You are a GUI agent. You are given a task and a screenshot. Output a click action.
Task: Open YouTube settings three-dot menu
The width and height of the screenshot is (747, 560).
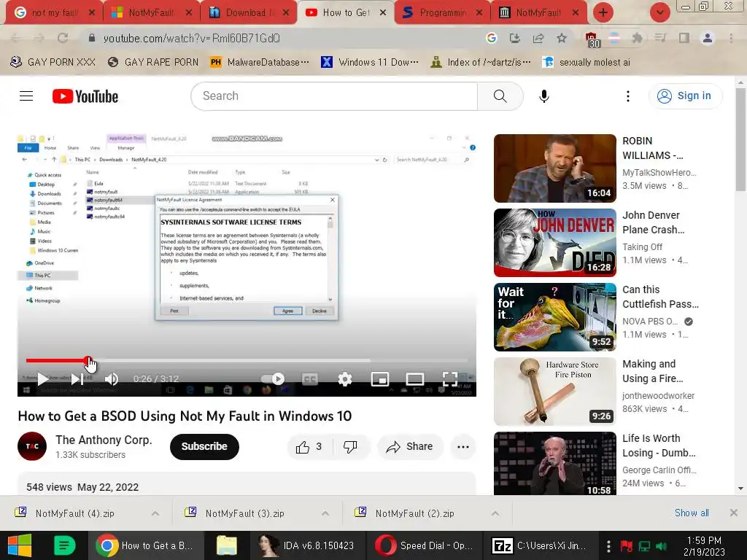point(628,96)
